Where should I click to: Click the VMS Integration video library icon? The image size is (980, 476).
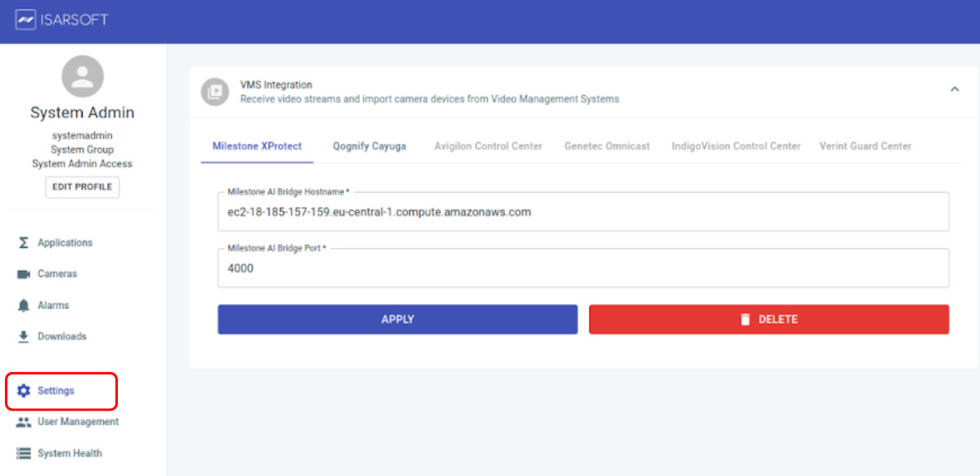tap(215, 92)
